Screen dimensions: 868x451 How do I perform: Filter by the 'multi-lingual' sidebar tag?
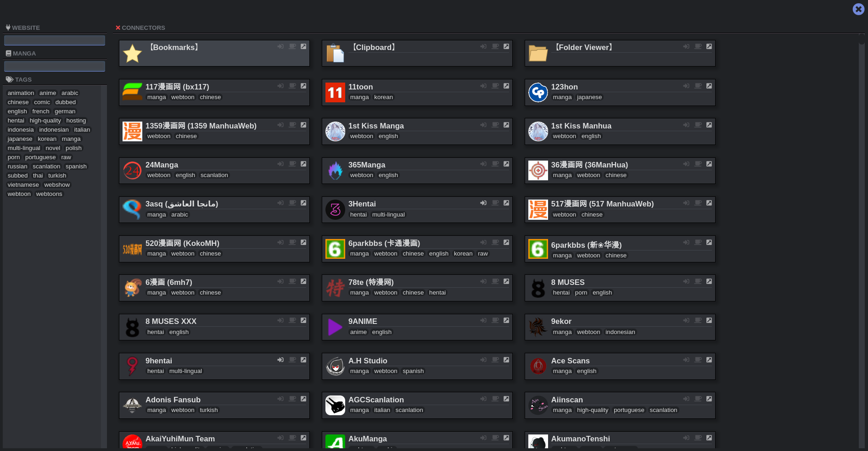pos(24,148)
